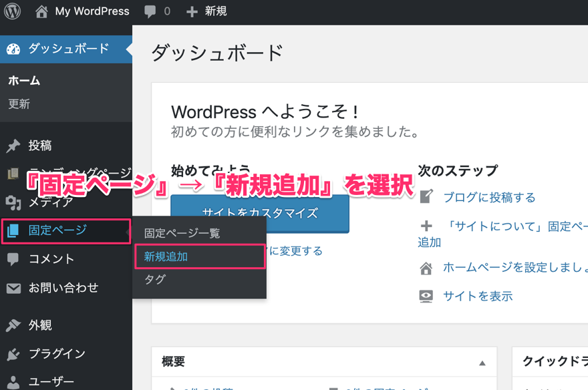Image resolution: width=588 pixels, height=390 pixels.
Task: Click the サイトを表示 link
Action: click(x=478, y=296)
